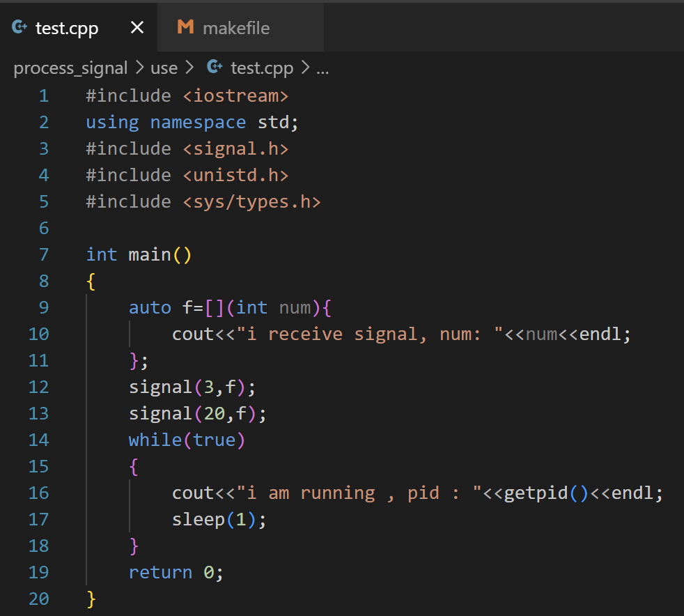This screenshot has height=616, width=684.
Task: Click the while keyword on line 14
Action: pos(155,440)
